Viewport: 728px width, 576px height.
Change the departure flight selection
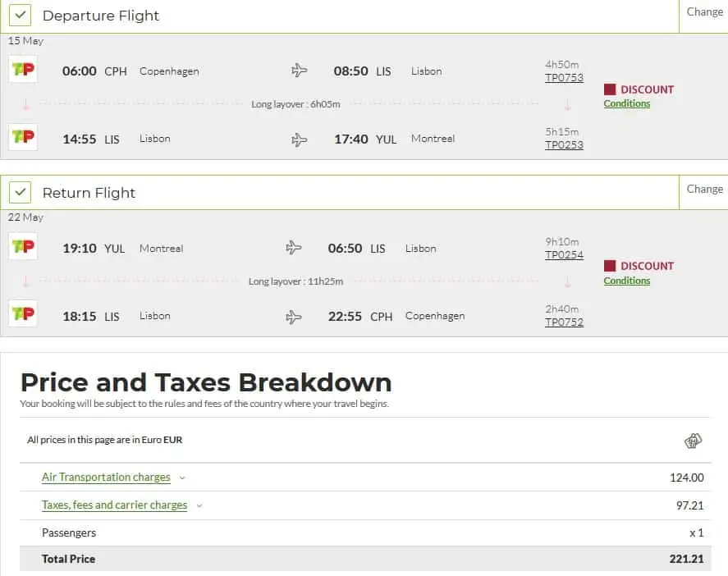704,12
